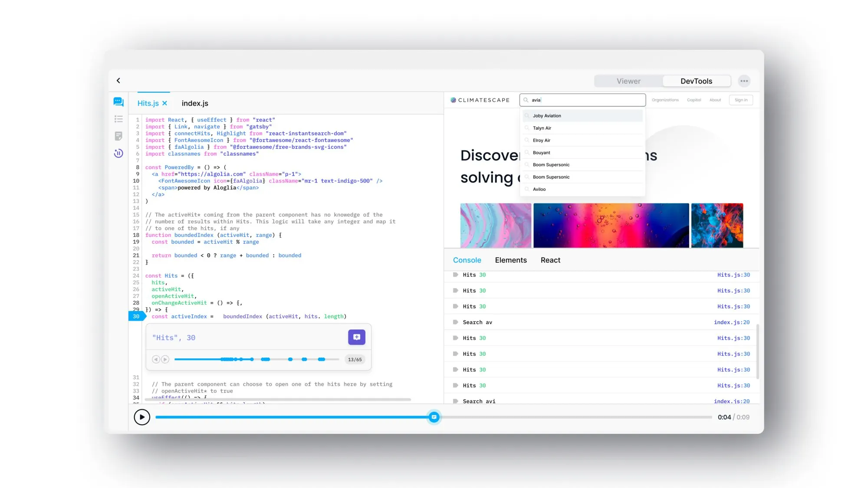This screenshot has height=488, width=868.
Task: Open the pause/debugger icon in sidebar
Action: 118,153
